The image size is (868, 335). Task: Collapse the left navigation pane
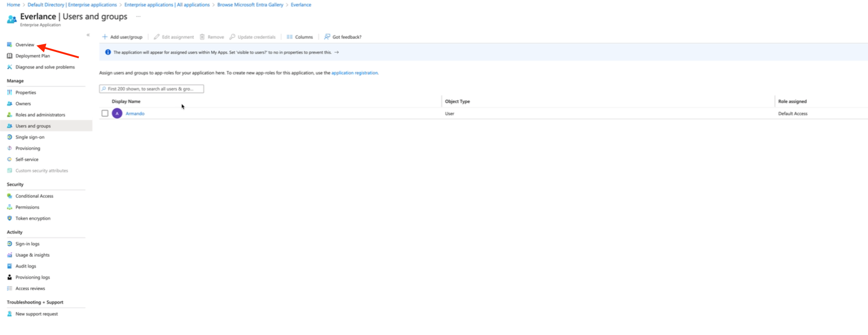point(88,35)
